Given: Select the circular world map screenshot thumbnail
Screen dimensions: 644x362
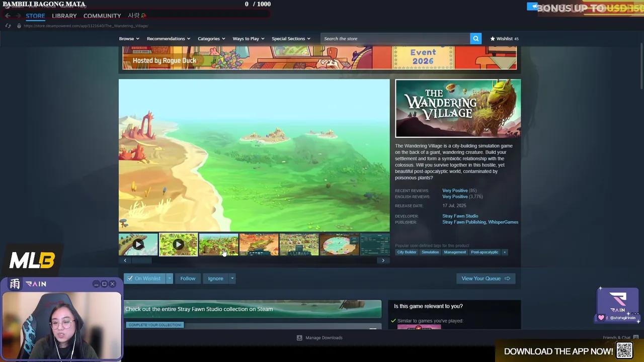Looking at the screenshot, I should tap(340, 244).
